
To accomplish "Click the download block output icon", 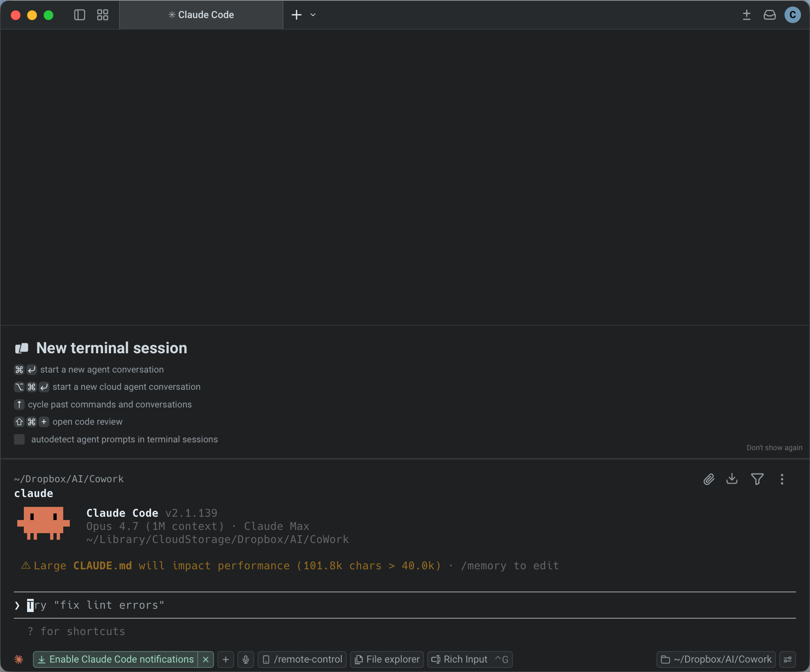I will tap(732, 479).
